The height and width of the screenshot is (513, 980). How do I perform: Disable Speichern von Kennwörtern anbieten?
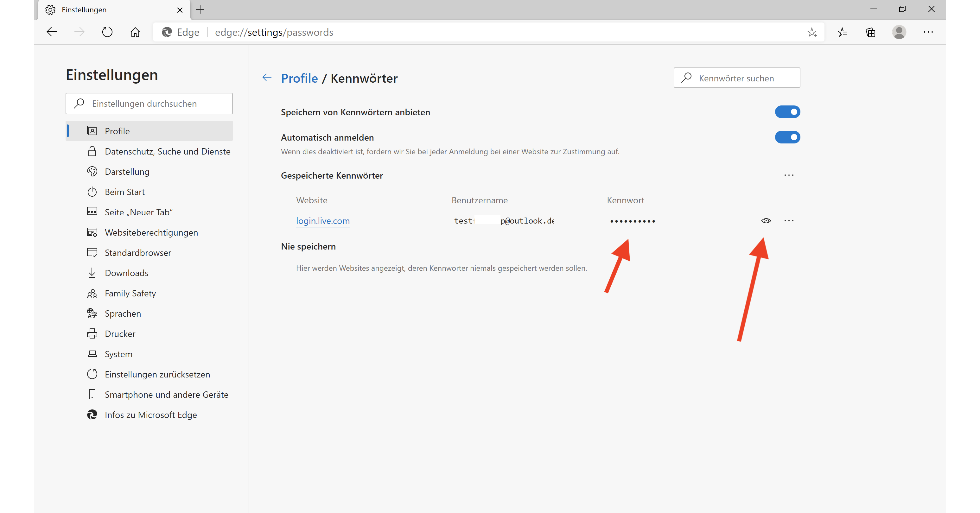tap(787, 112)
